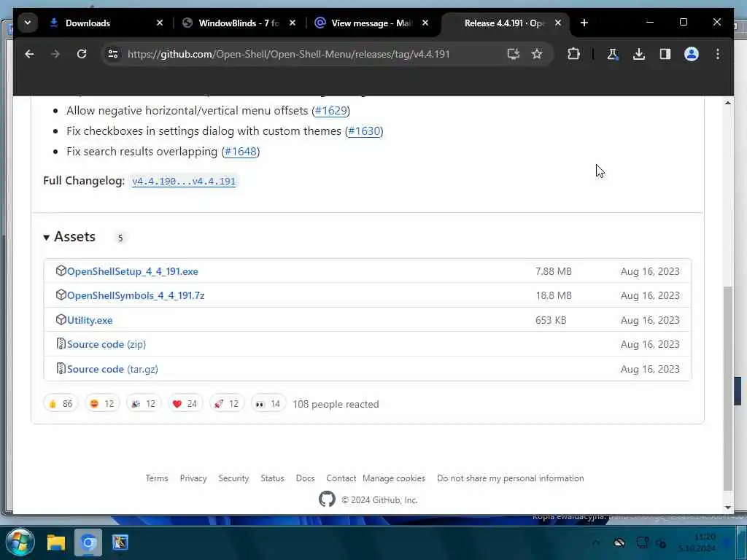This screenshot has width=747, height=560.
Task: Toggle the rocket reaction button
Action: point(226,404)
